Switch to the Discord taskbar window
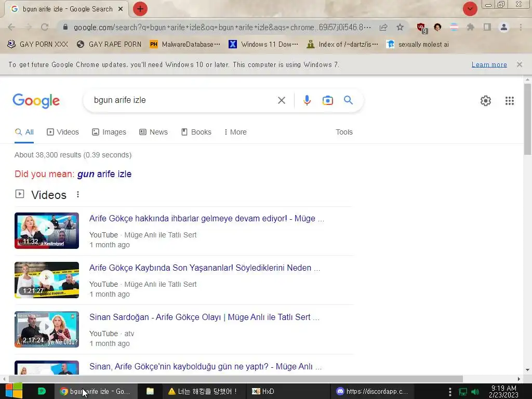The image size is (532, 399). tap(371, 391)
